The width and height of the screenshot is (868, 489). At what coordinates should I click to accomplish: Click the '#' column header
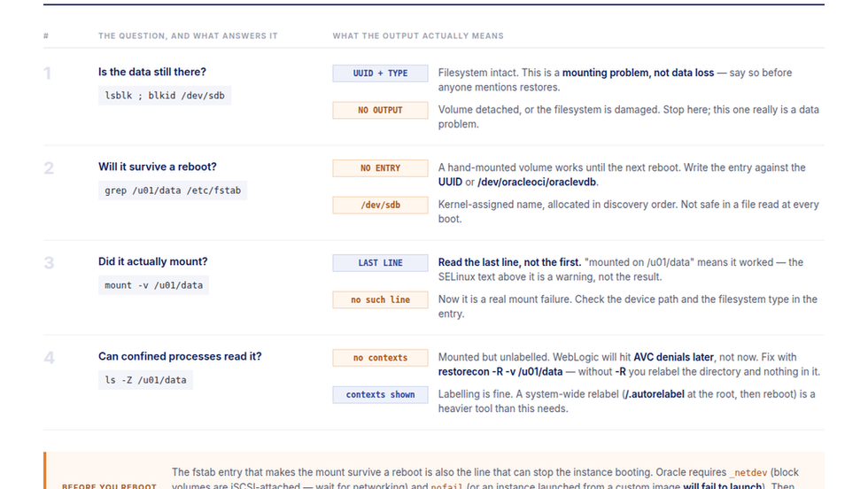[46, 36]
